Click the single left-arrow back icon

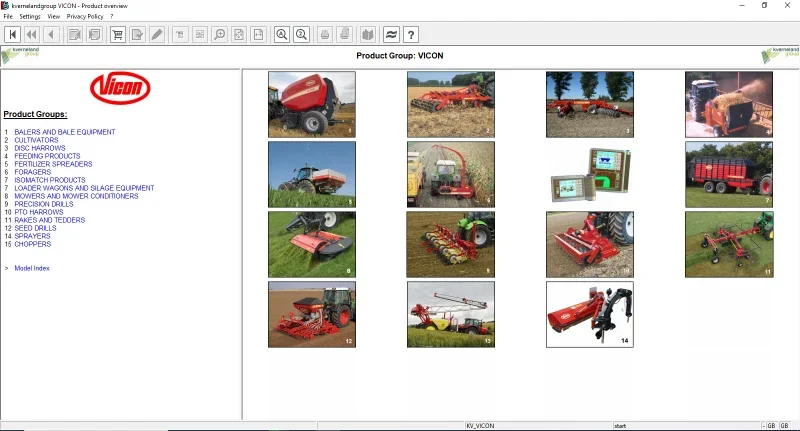coord(51,35)
